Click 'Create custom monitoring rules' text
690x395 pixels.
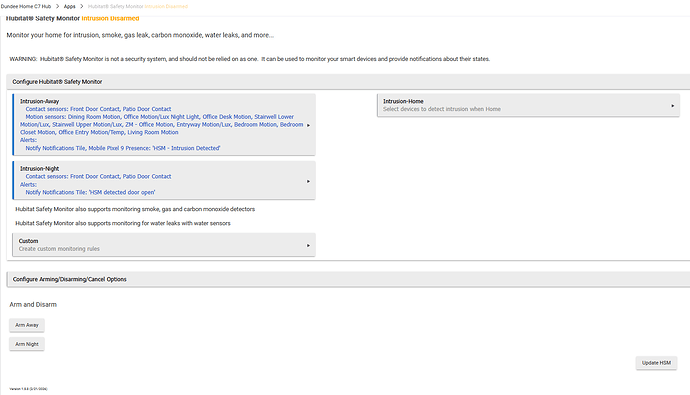(x=59, y=249)
